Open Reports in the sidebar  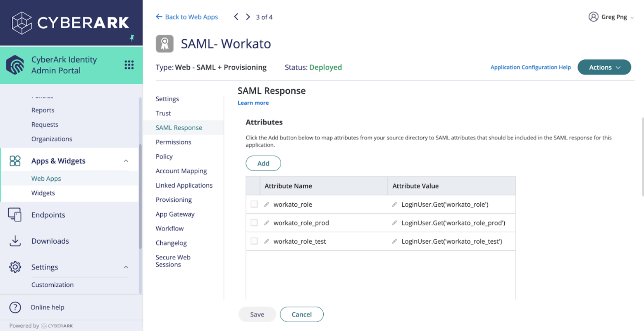pos(43,110)
